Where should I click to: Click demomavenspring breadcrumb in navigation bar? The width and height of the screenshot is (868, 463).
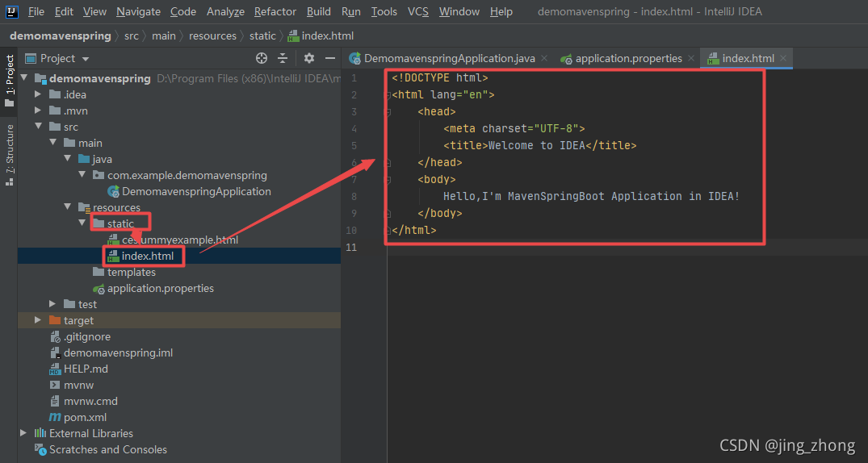61,36
